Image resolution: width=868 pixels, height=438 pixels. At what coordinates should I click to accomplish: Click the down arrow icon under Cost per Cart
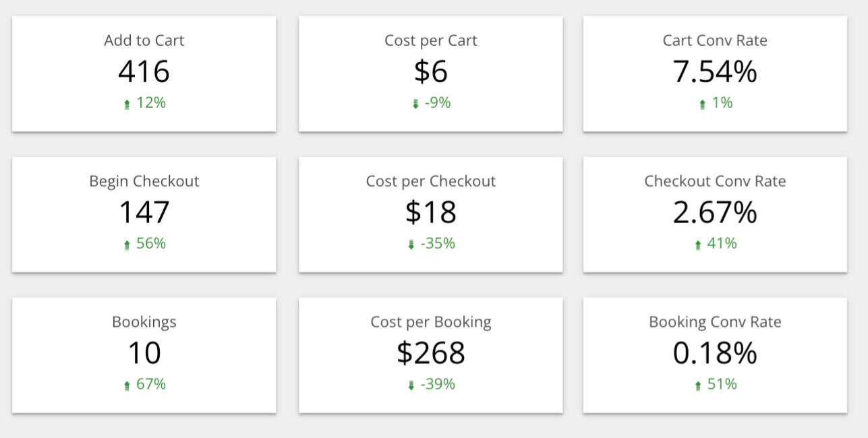415,104
